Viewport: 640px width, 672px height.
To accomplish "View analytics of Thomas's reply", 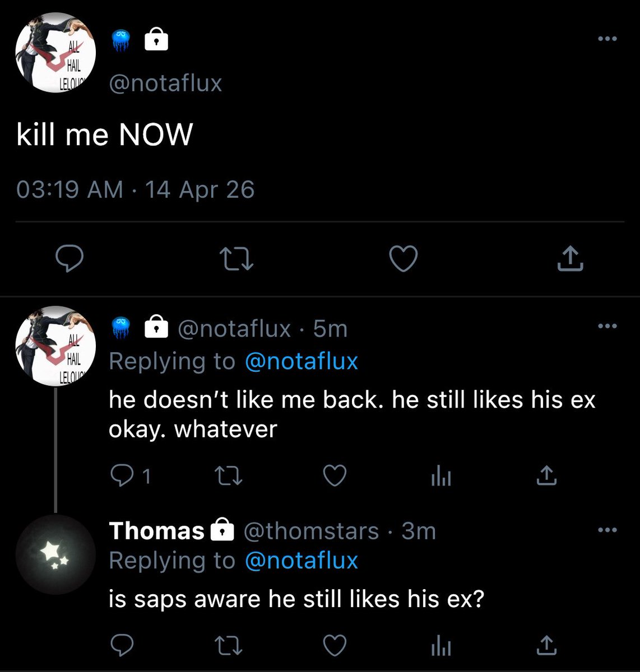I will 441,647.
